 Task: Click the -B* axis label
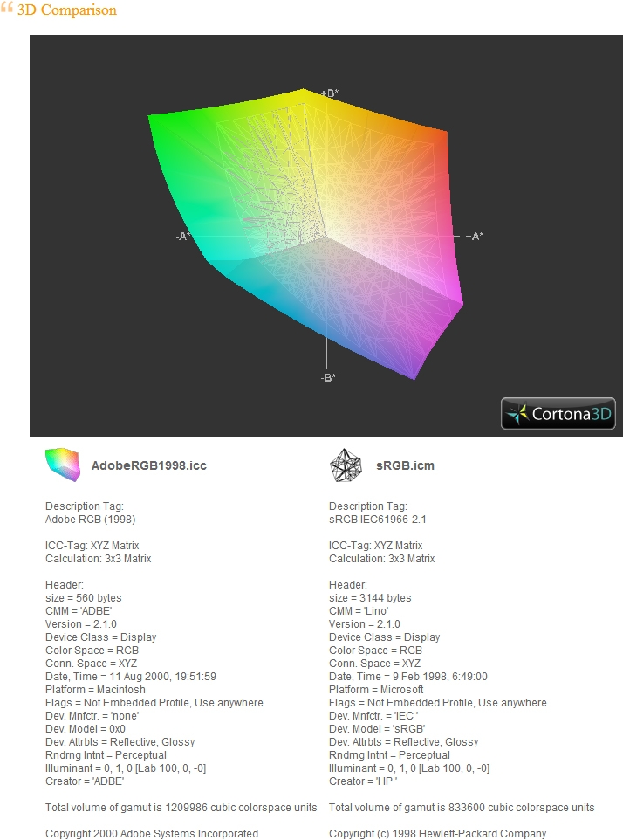tap(329, 378)
